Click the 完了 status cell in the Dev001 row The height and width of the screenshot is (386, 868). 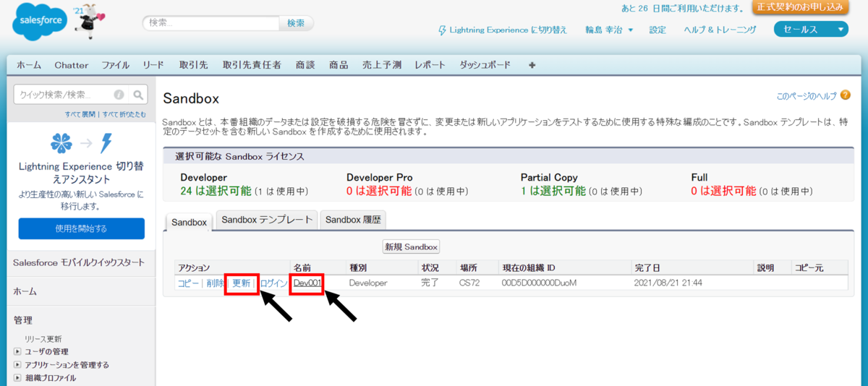[430, 283]
